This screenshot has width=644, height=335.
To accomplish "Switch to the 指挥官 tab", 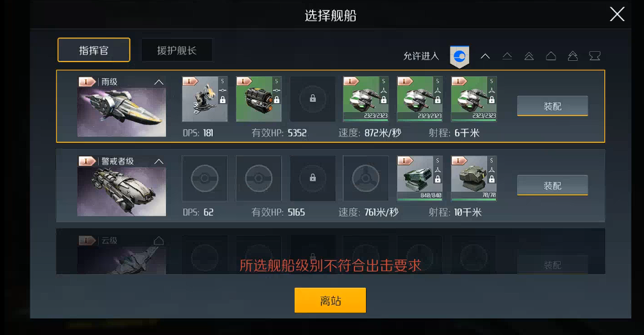I will [x=94, y=50].
